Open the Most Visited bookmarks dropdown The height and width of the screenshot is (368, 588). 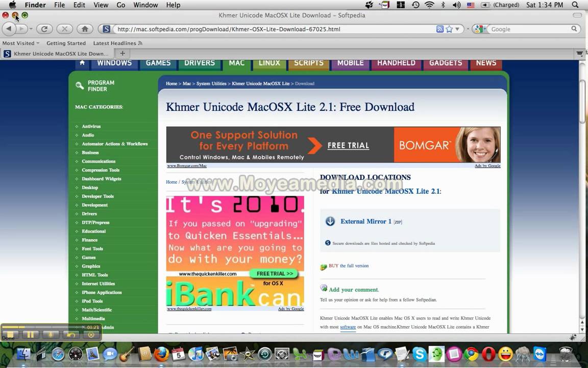pyautogui.click(x=20, y=43)
